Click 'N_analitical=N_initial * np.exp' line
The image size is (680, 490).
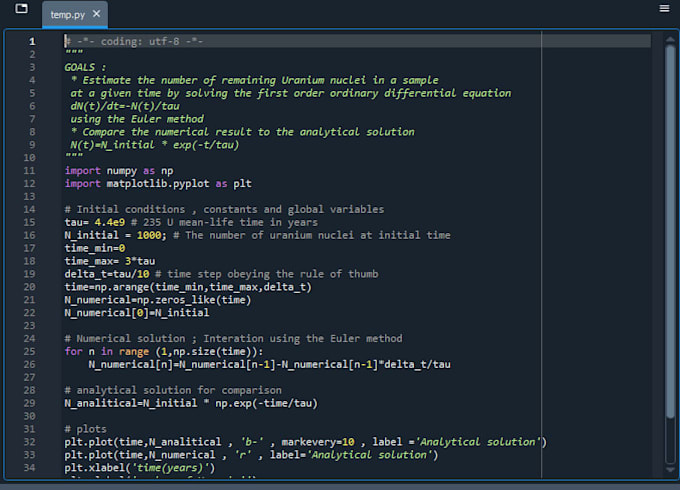point(191,403)
